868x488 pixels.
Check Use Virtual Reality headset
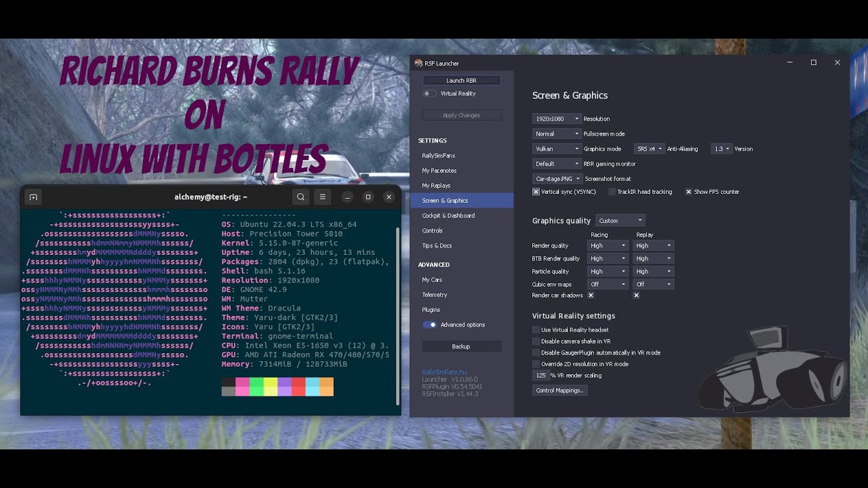536,330
